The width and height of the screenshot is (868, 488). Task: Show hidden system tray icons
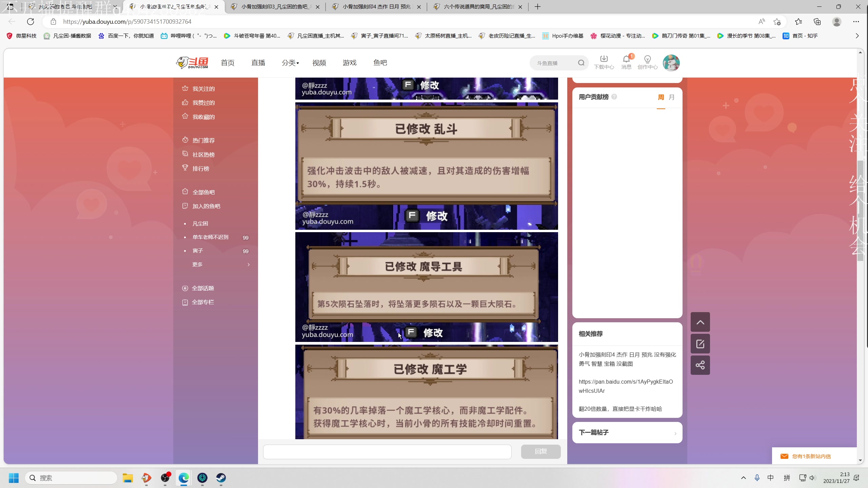(743, 478)
